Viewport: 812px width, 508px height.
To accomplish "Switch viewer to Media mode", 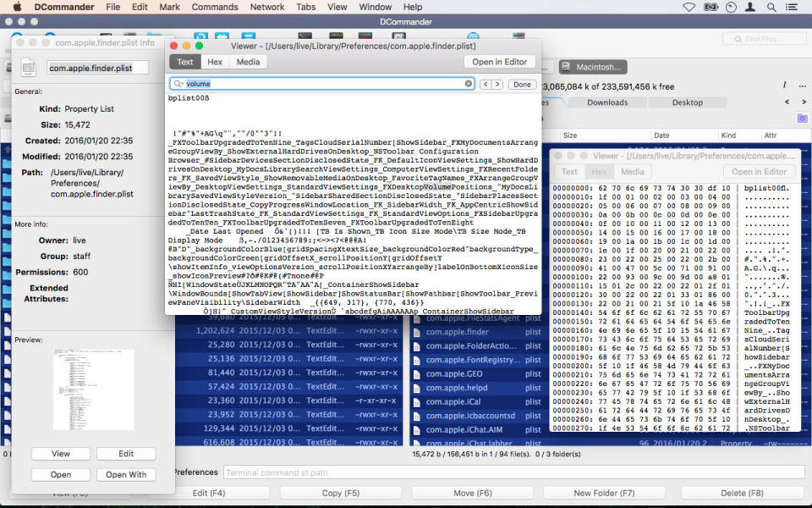I will click(248, 62).
